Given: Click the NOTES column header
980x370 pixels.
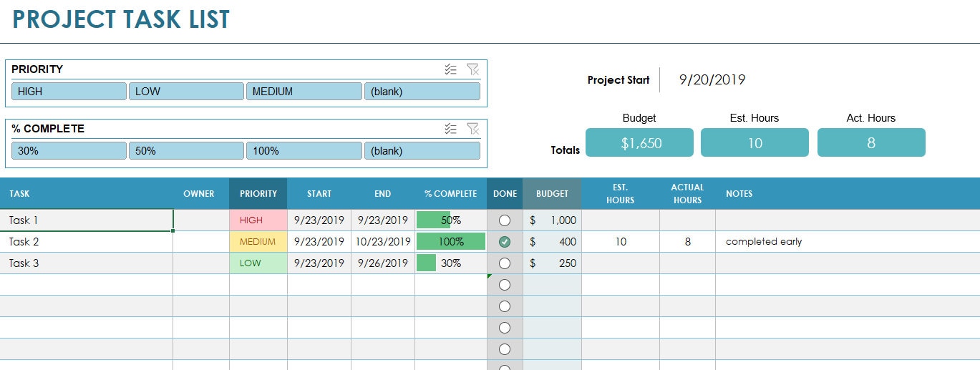Looking at the screenshot, I should (848, 194).
